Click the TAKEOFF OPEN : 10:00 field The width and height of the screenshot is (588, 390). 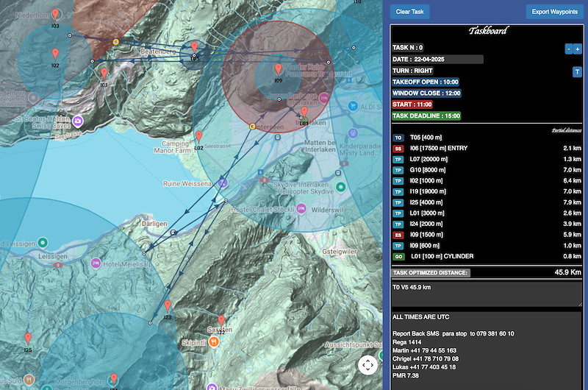426,82
